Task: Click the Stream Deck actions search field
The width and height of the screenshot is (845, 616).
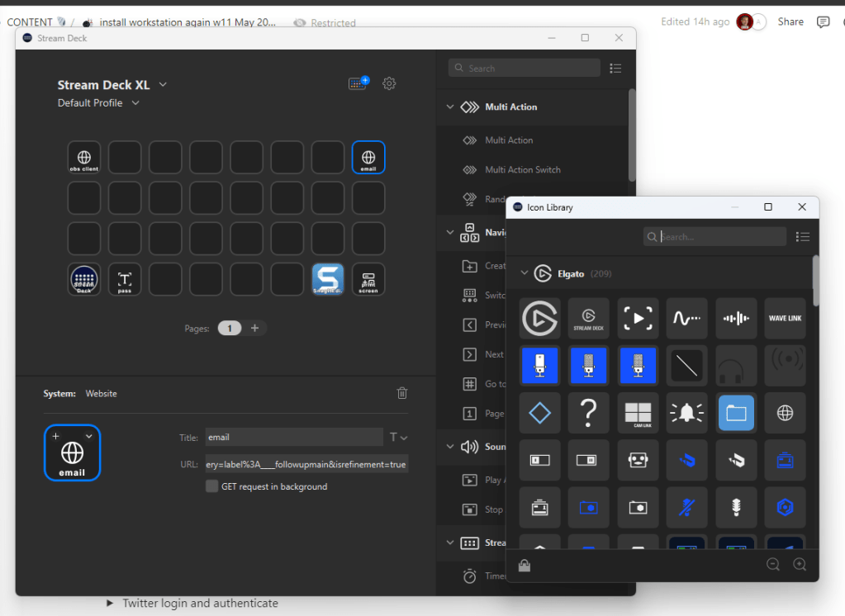Action: click(x=525, y=68)
